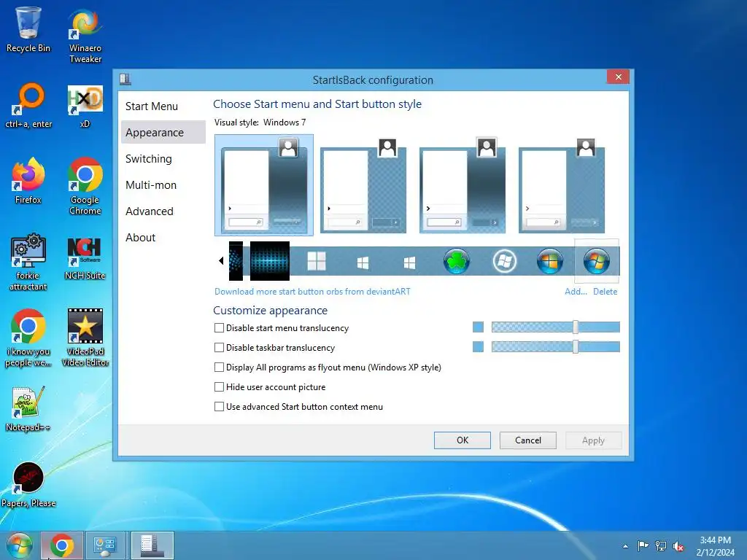Select the xD desktop shortcut
This screenshot has width=747, height=560.
(x=85, y=106)
